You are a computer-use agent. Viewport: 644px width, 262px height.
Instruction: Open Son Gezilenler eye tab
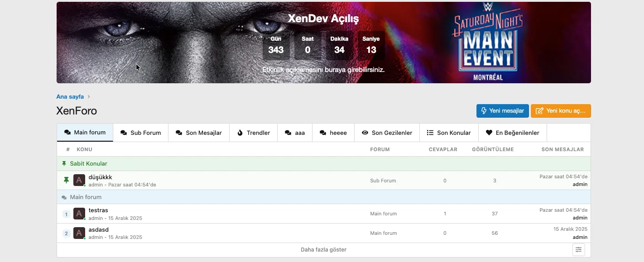(387, 133)
